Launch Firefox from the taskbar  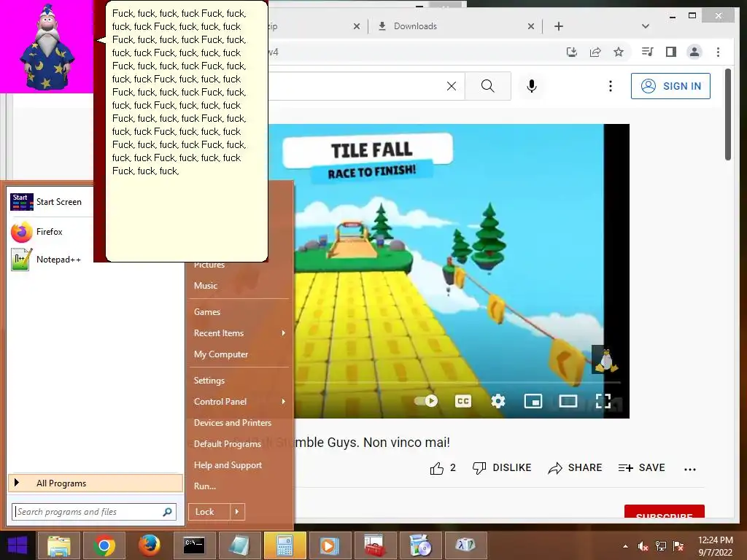pos(149,545)
